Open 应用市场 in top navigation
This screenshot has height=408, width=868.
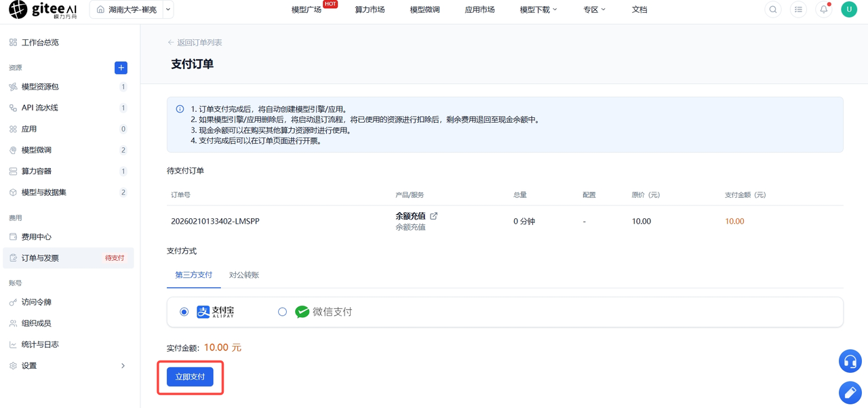pos(479,9)
